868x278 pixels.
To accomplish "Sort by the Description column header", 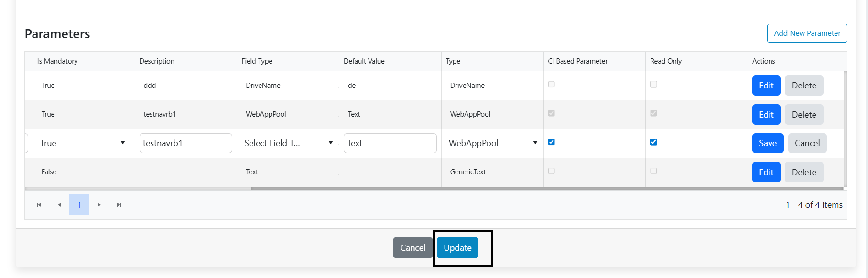I will pyautogui.click(x=157, y=61).
